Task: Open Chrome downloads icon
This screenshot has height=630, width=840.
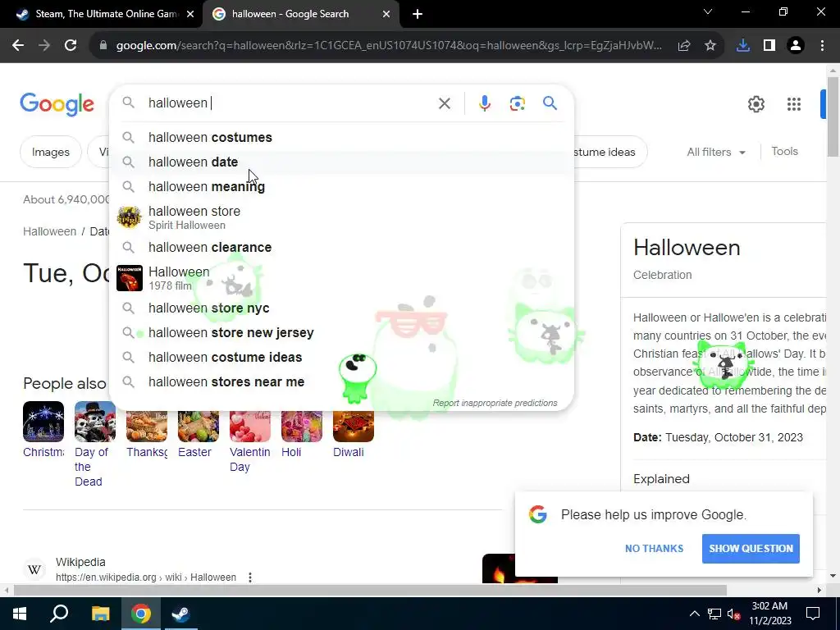Action: pyautogui.click(x=742, y=46)
